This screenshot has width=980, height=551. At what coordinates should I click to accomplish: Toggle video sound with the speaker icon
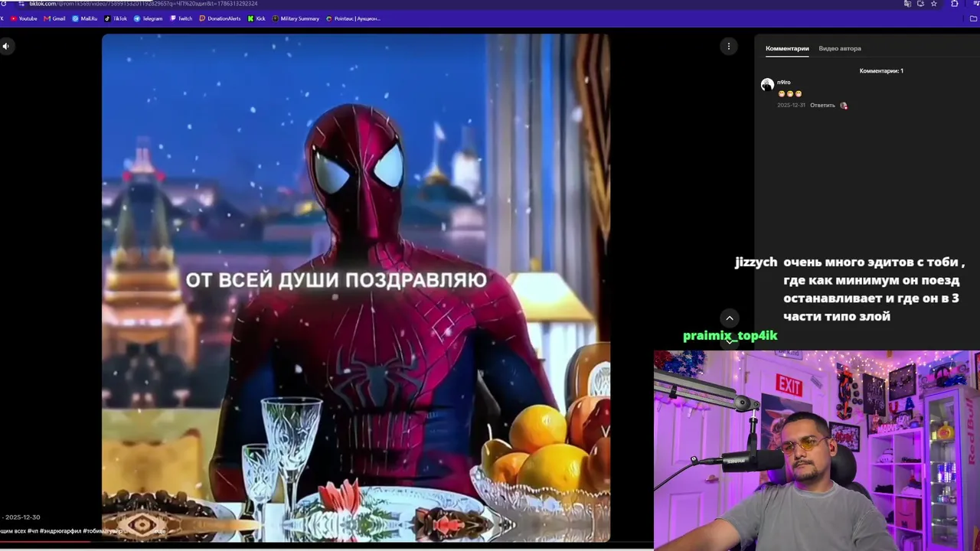point(5,46)
